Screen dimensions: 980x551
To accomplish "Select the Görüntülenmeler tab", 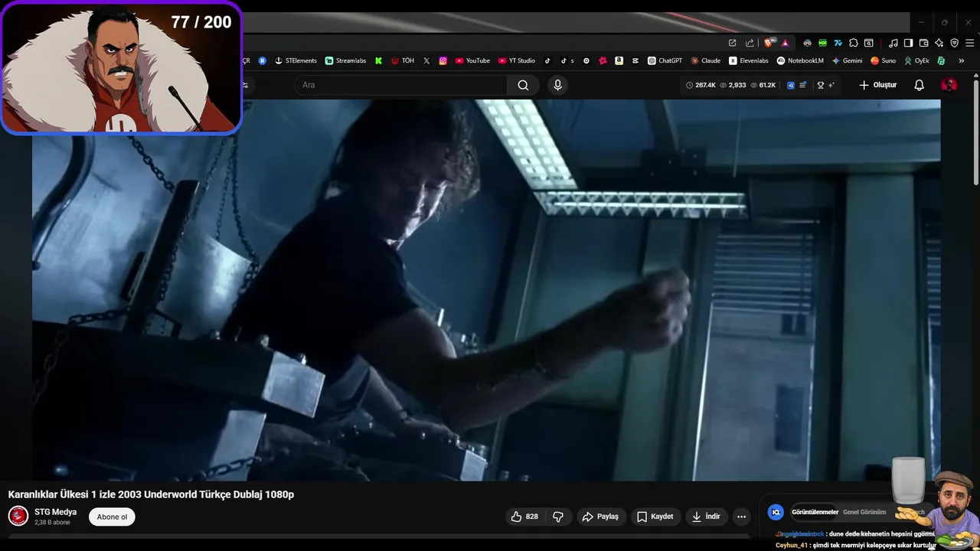I will pyautogui.click(x=815, y=512).
